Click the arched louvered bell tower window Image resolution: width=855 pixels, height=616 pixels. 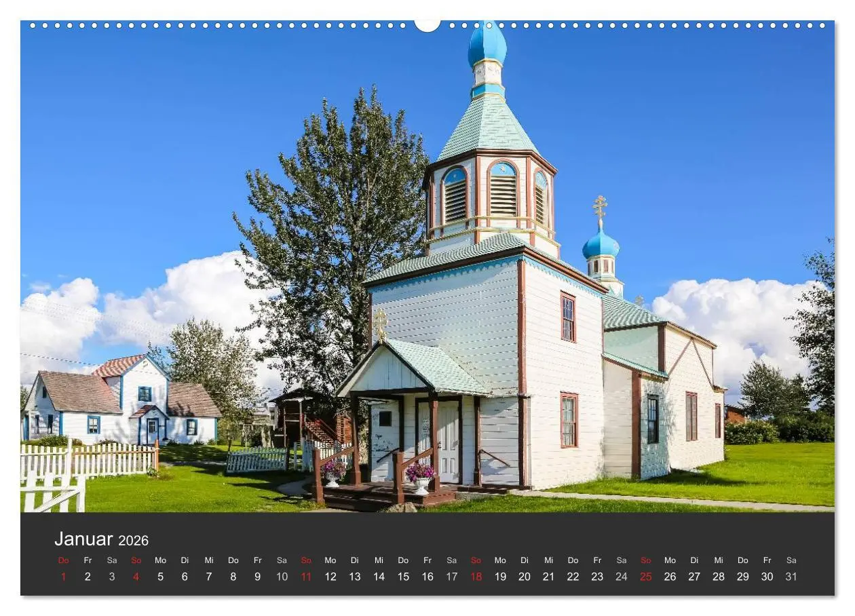click(x=503, y=190)
